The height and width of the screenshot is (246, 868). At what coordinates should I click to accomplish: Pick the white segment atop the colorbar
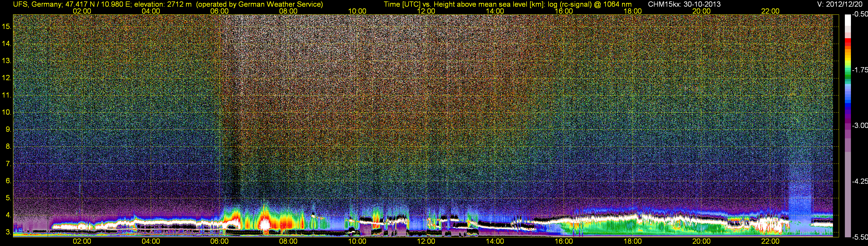click(x=848, y=20)
